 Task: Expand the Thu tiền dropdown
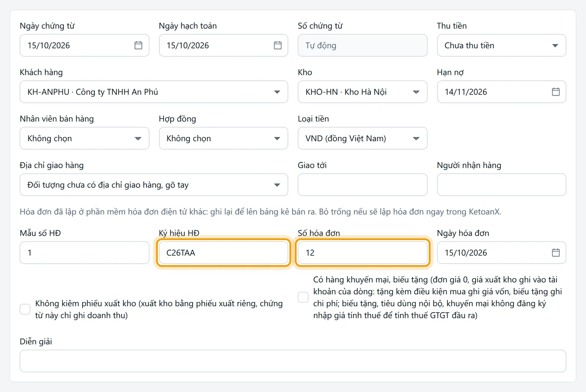tap(501, 45)
